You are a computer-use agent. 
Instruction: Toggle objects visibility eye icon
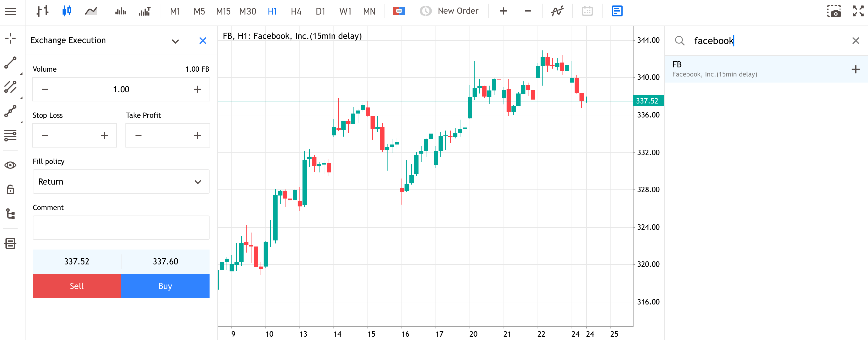10,165
